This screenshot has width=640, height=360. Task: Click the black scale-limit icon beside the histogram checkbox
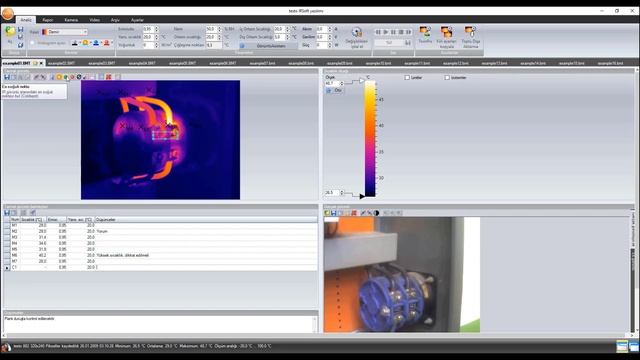pyautogui.click(x=75, y=42)
